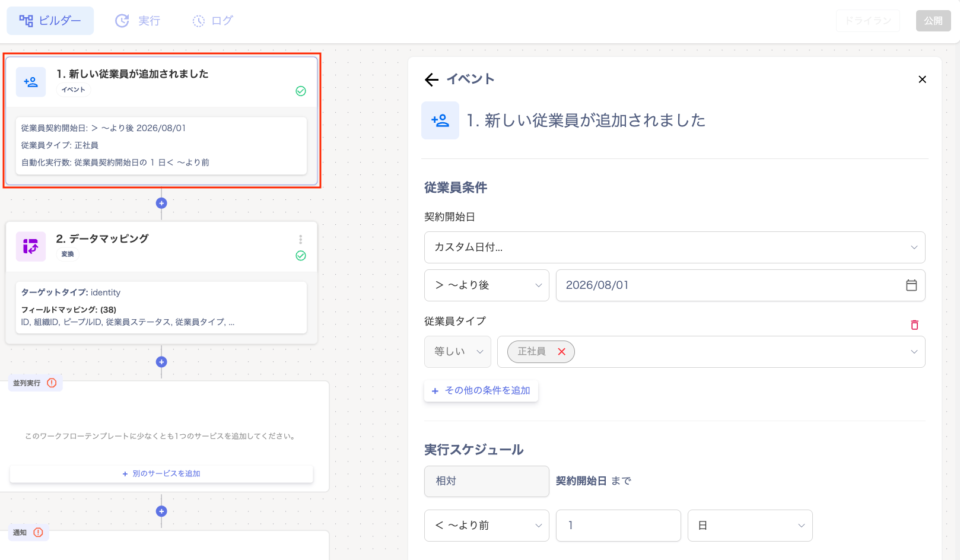Click the number field showing 1
The width and height of the screenshot is (960, 560).
pos(618,526)
